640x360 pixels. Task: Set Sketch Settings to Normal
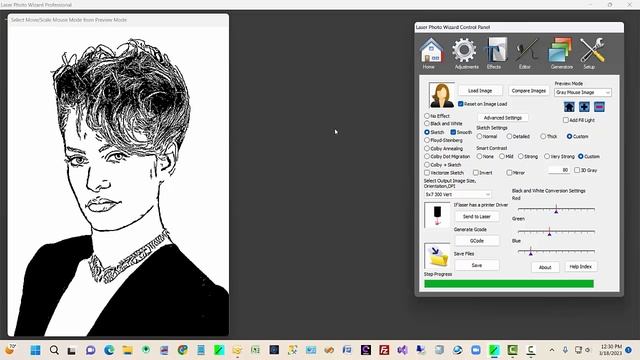[x=480, y=136]
